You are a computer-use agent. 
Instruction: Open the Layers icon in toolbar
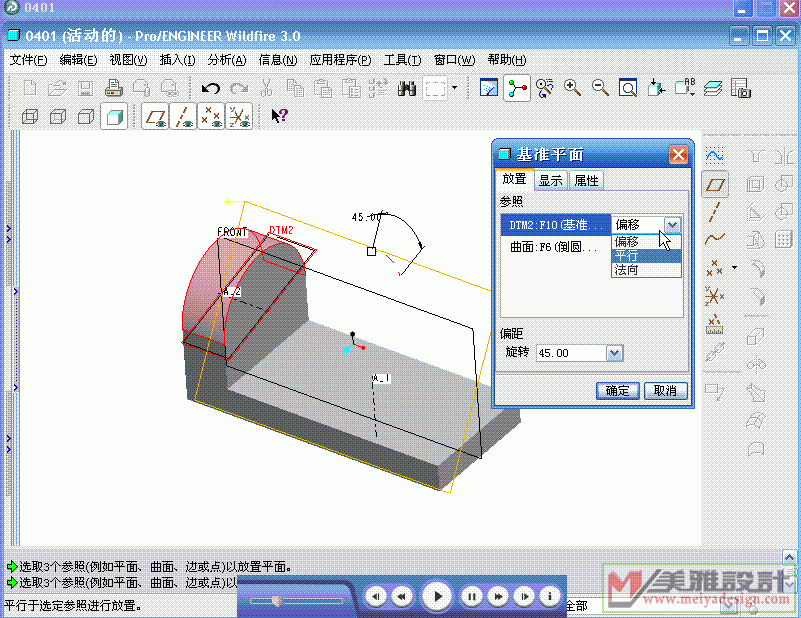click(712, 88)
